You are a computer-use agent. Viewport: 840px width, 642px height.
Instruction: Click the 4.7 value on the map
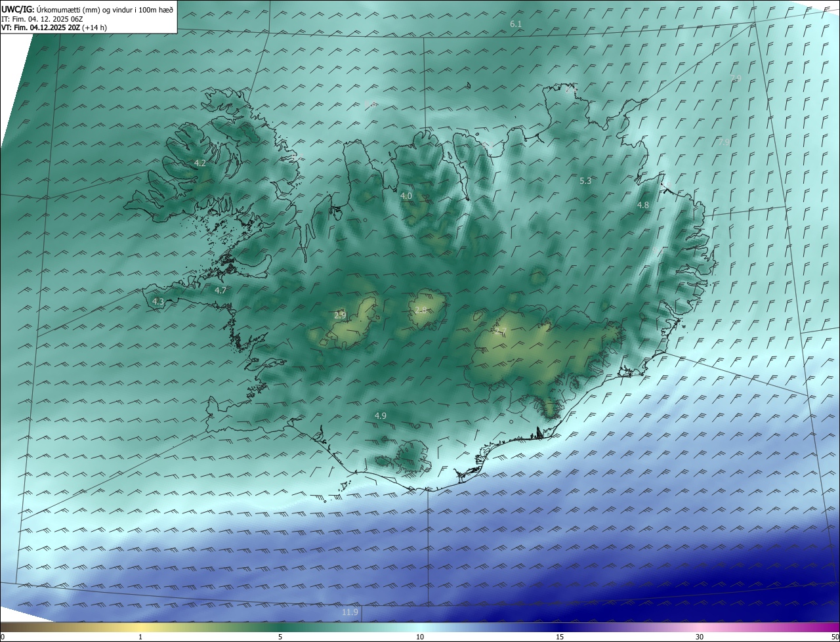[220, 290]
